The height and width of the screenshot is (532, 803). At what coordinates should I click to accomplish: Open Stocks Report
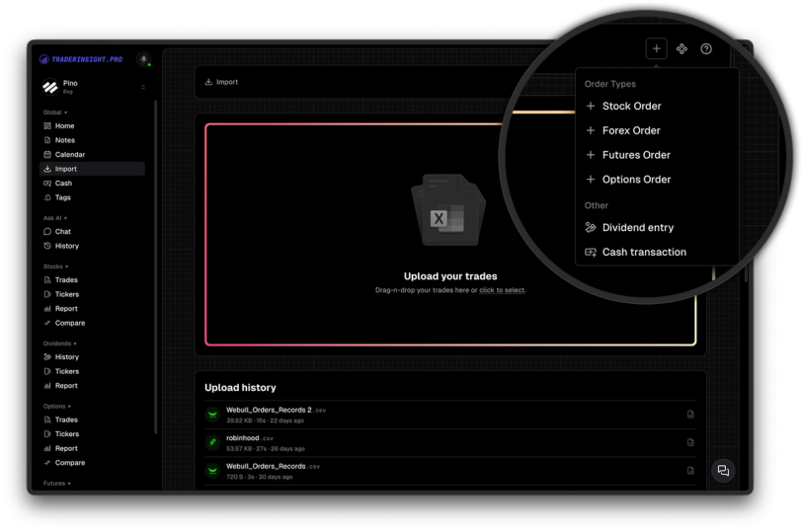point(92,309)
